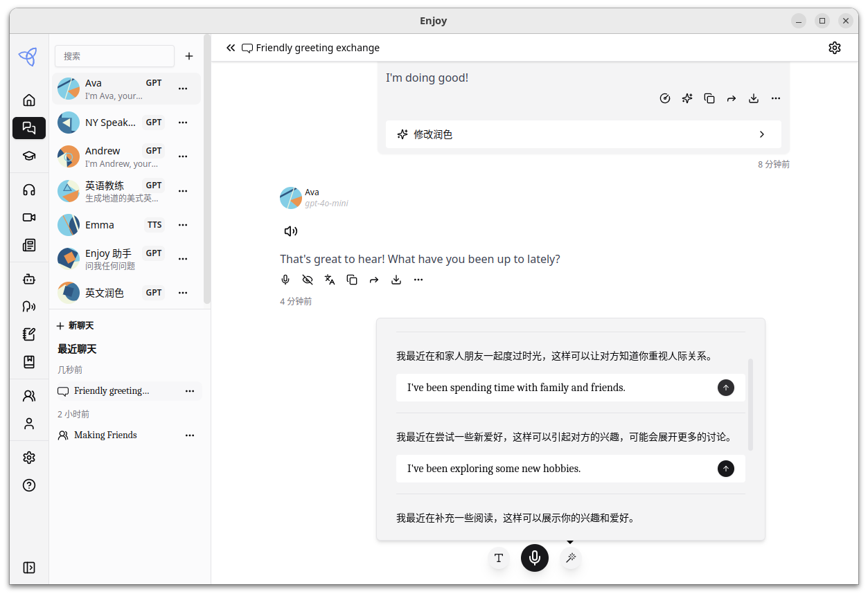The image size is (868, 596).
Task: Expand the 修改润色 suggestion panel
Action: 761,134
